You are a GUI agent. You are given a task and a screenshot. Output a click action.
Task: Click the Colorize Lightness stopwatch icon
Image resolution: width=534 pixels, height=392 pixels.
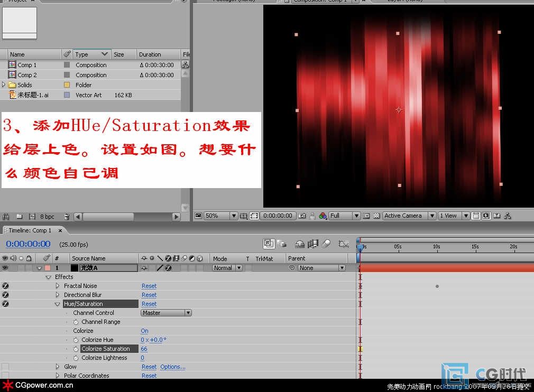pos(76,358)
